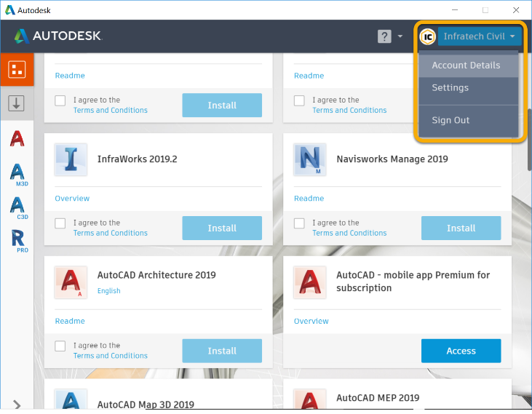
Task: Open Terms and Conditions in top-left card
Action: (111, 110)
